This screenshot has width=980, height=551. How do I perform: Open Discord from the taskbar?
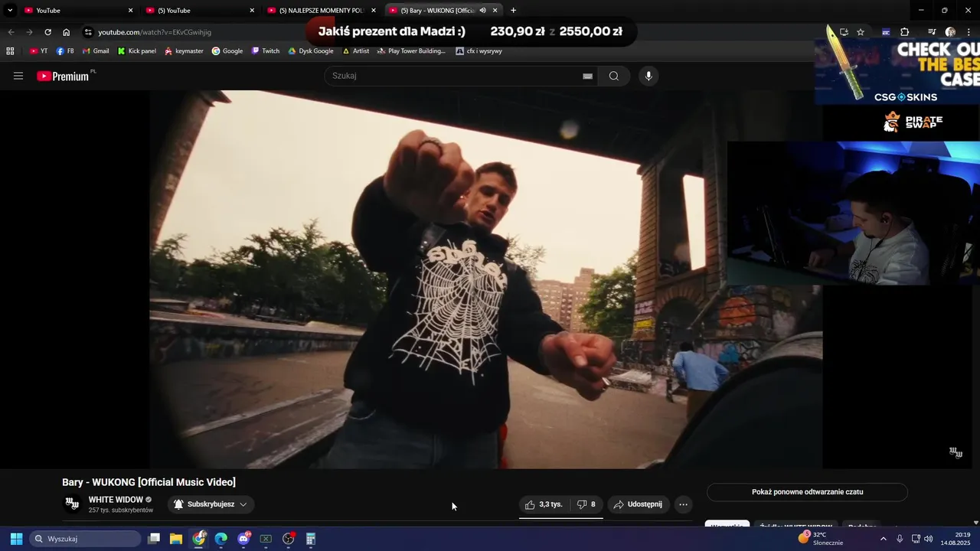(x=243, y=539)
